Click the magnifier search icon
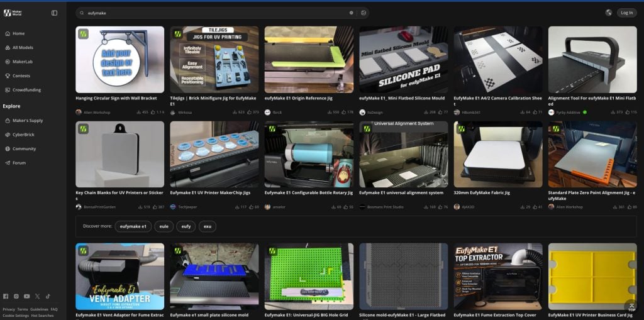This screenshot has height=320, width=644. tap(82, 13)
